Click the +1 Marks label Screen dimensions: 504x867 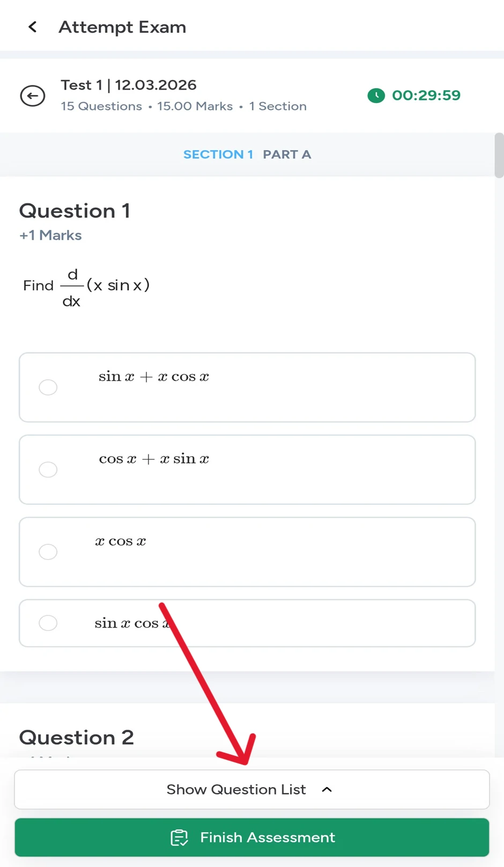[x=50, y=235]
